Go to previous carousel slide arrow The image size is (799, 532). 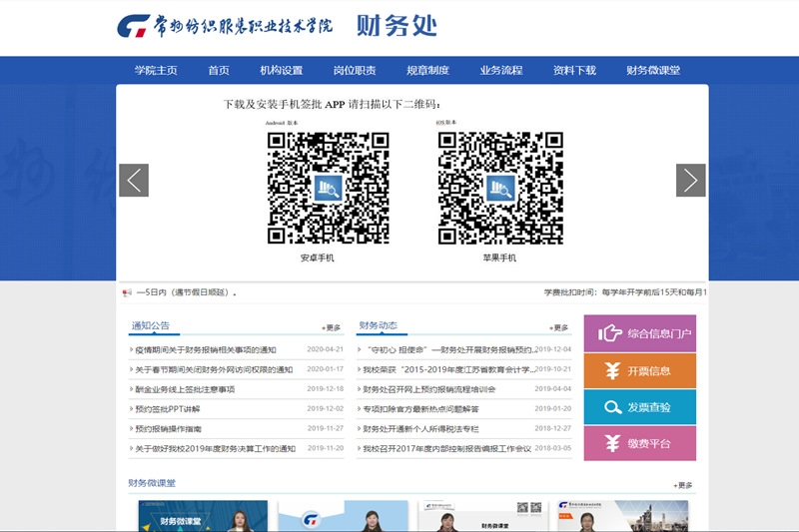pos(134,181)
